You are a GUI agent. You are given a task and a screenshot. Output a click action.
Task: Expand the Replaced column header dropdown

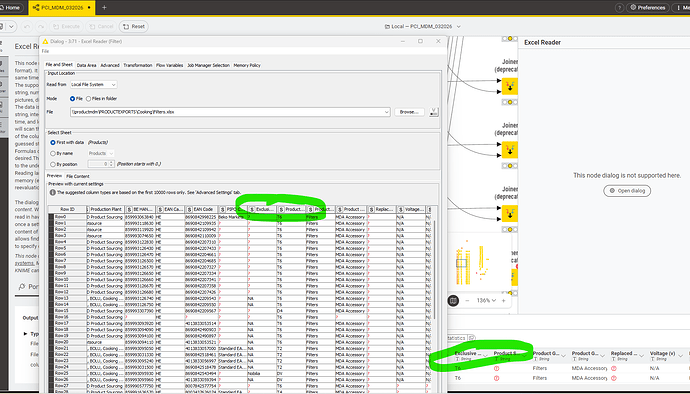pyautogui.click(x=642, y=355)
